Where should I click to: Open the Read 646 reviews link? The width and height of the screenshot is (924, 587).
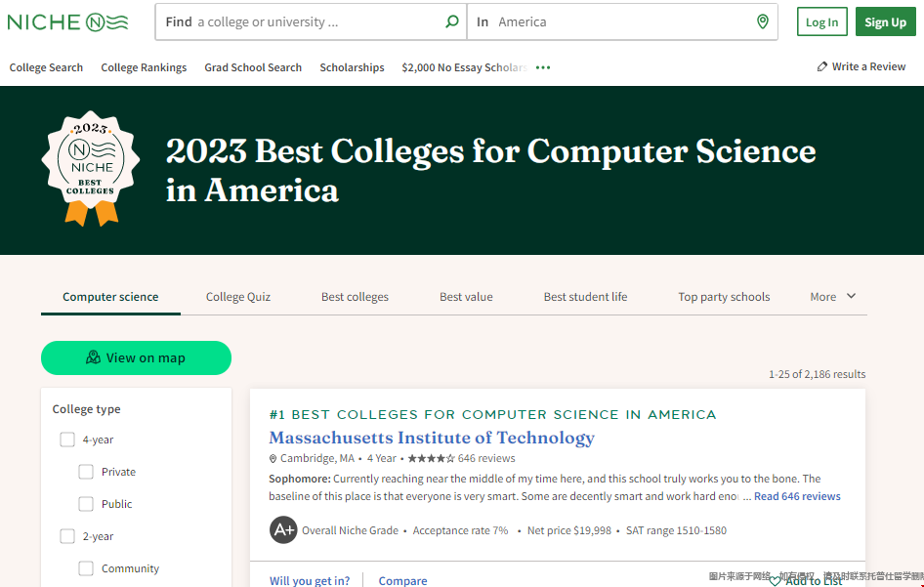click(x=797, y=496)
